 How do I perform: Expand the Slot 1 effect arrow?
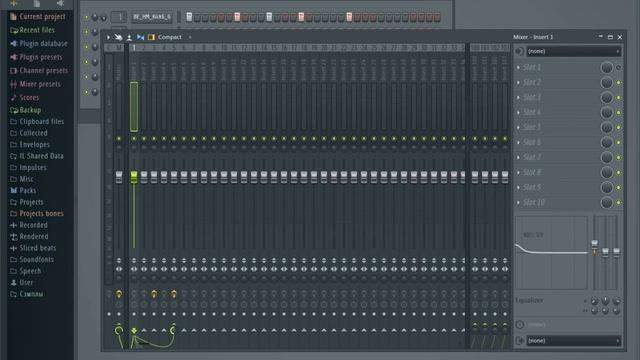pyautogui.click(x=519, y=67)
